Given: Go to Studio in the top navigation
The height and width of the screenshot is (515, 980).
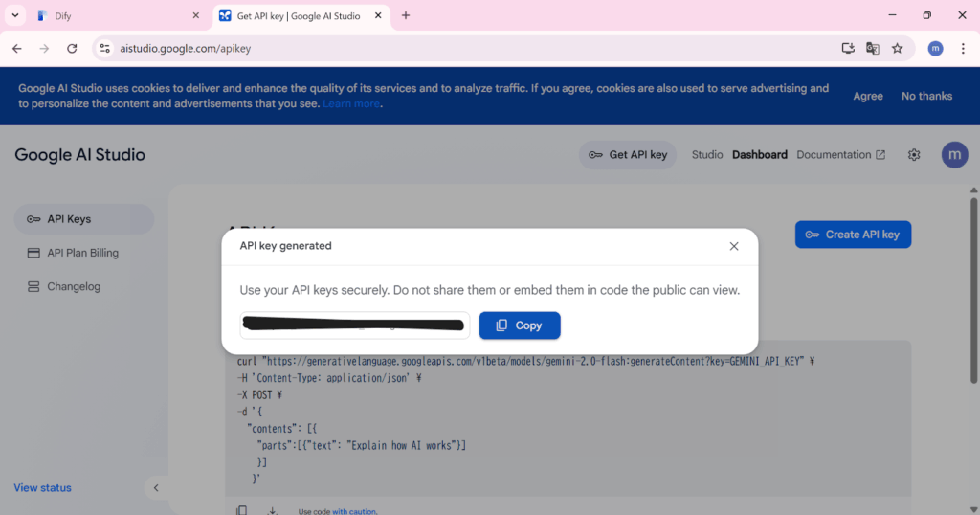Looking at the screenshot, I should 707,155.
